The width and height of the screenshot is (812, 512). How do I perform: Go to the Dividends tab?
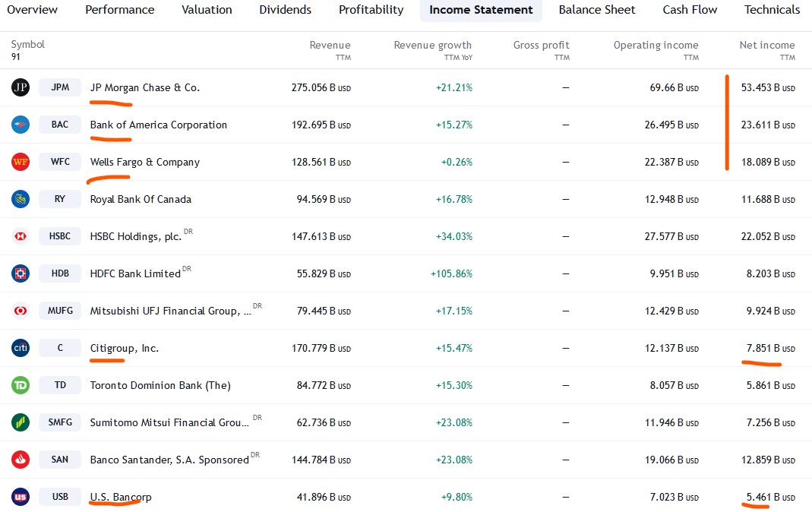click(285, 10)
